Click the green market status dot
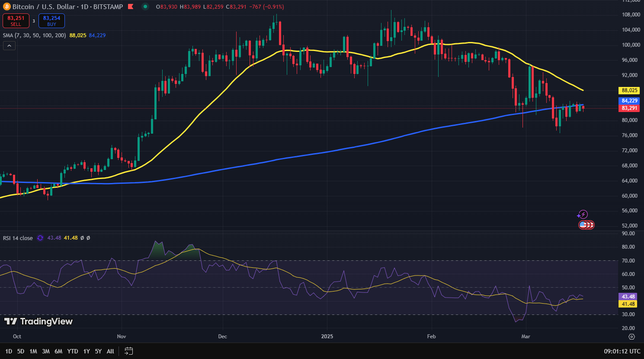Screen dimensions: 644x359 (x=145, y=6)
